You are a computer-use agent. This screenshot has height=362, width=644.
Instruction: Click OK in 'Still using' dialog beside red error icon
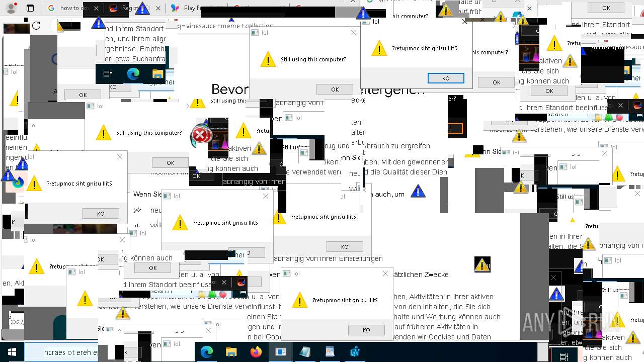tap(170, 162)
